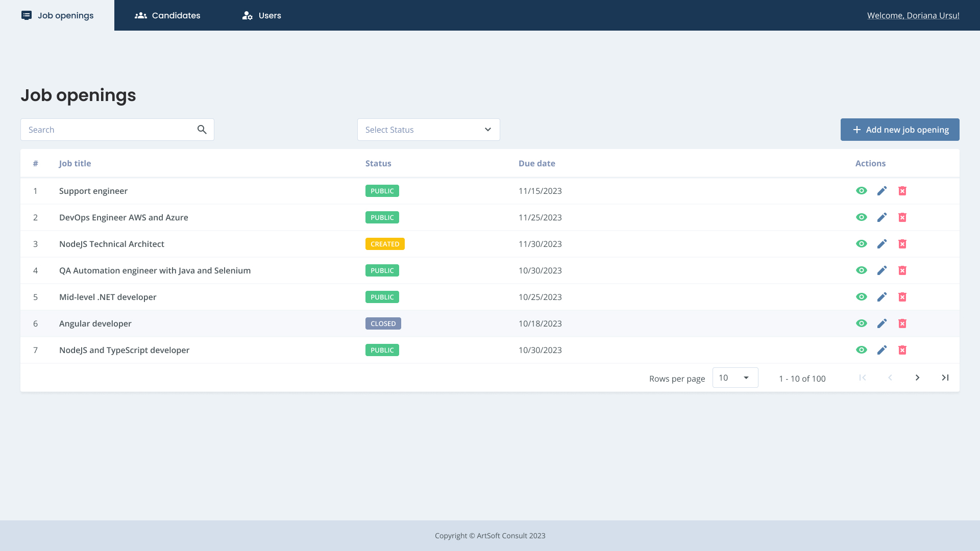Click the Angular developer title

point(95,323)
